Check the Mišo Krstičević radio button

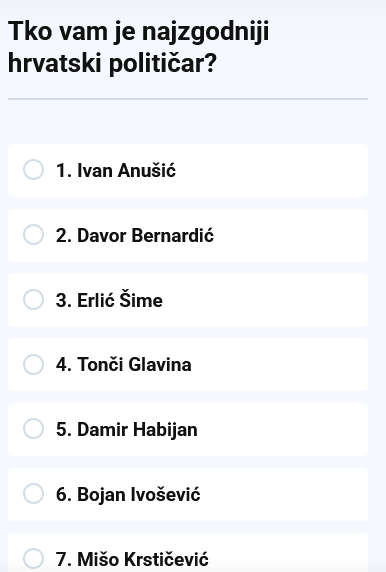point(34,558)
